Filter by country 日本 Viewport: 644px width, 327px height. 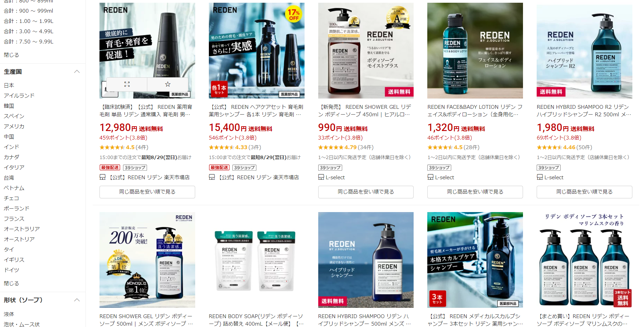(x=9, y=85)
